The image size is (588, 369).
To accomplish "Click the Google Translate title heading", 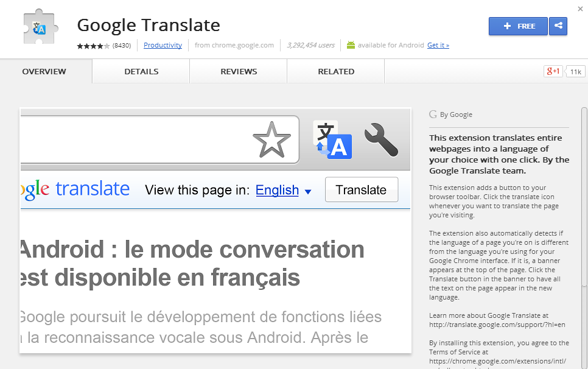I will coord(149,25).
